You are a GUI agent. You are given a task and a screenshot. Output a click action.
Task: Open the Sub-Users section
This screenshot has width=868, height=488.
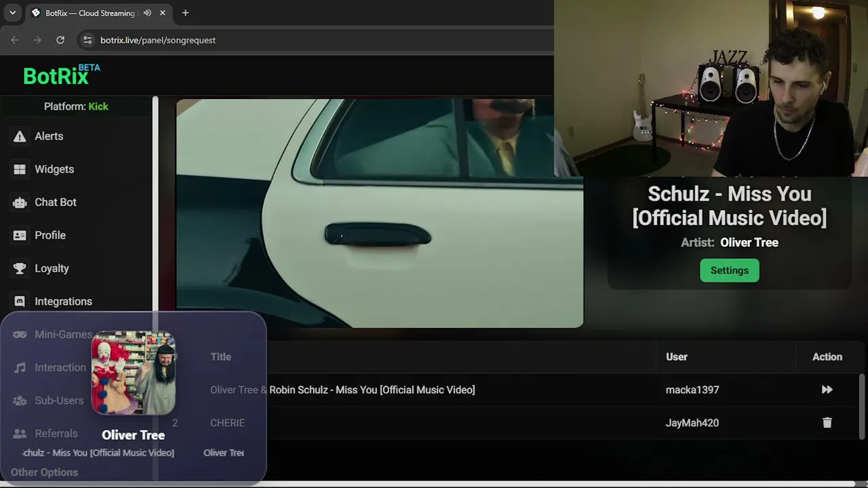coord(59,401)
